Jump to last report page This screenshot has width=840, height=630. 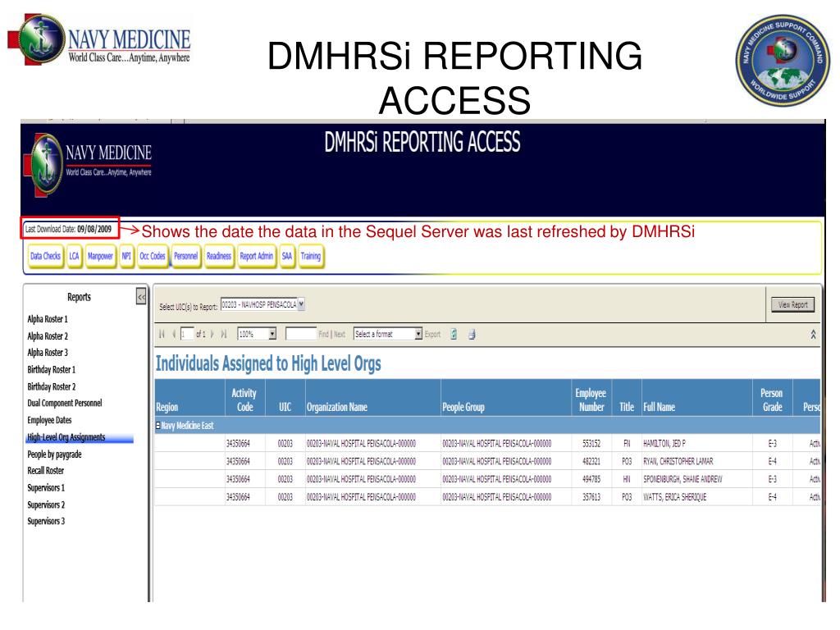tap(224, 335)
